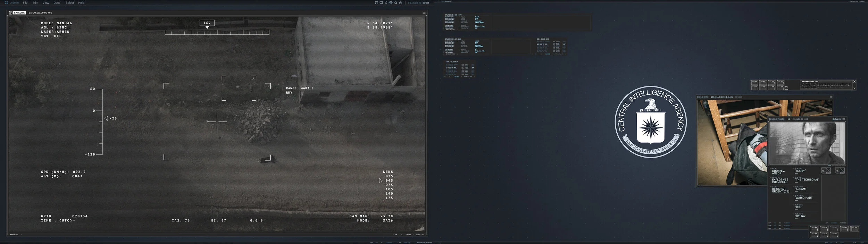Click the MODE: MANUAL readout
Viewport: 868px width, 244px height.
click(57, 23)
